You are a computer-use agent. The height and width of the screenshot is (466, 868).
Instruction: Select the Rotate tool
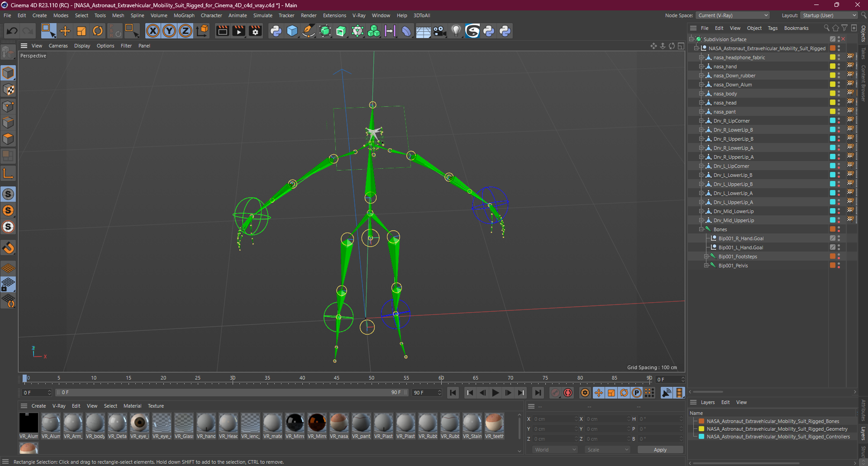pyautogui.click(x=98, y=31)
